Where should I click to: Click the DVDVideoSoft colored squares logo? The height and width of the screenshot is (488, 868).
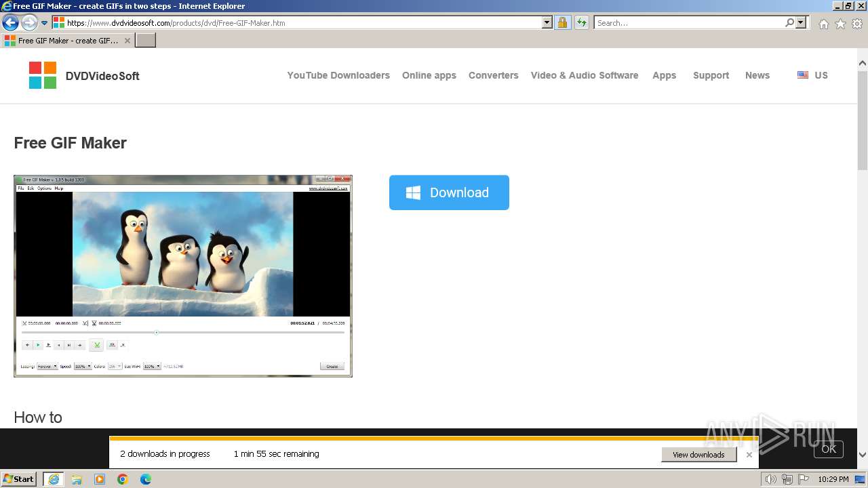pyautogui.click(x=43, y=75)
